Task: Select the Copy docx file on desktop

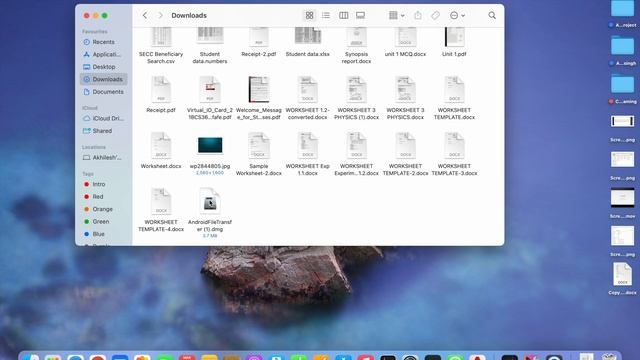Action: [622, 279]
